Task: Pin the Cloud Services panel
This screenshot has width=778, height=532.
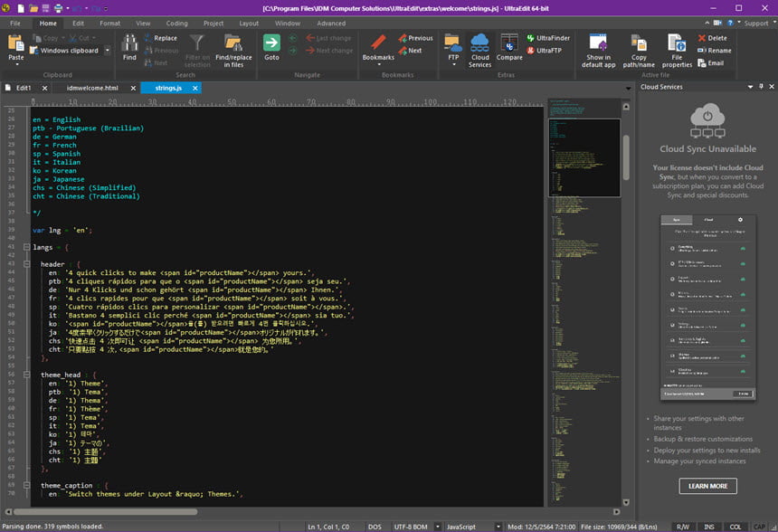Action: tap(761, 87)
